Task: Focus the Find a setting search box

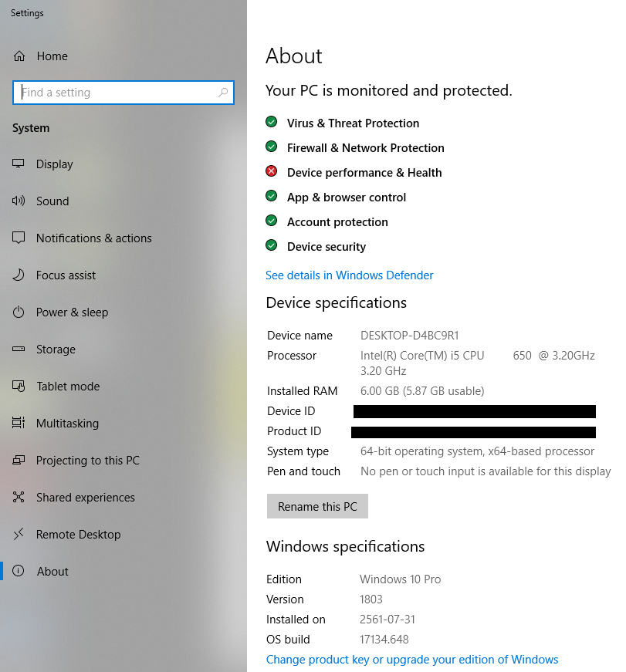Action: [x=116, y=93]
